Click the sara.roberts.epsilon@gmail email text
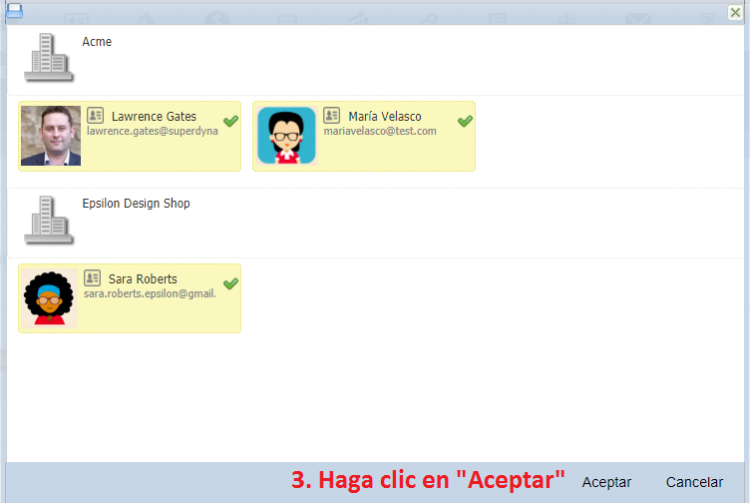750x503 pixels. pyautogui.click(x=150, y=294)
